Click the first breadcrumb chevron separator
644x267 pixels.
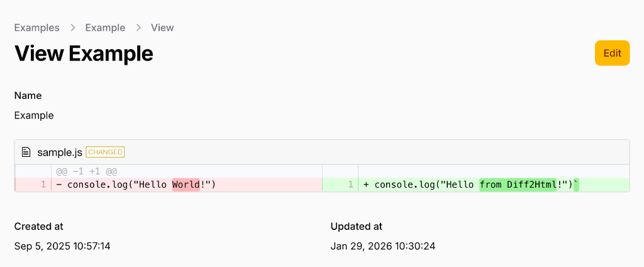pos(72,28)
